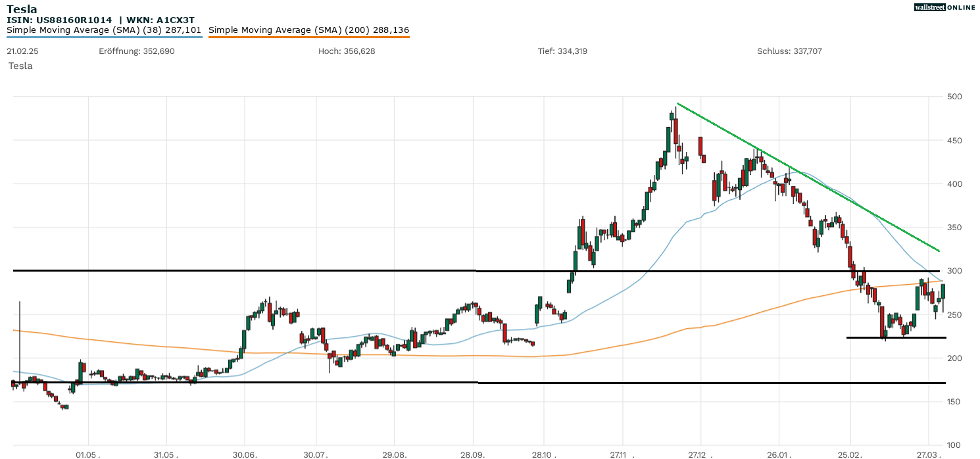
Task: Click the 28.10. x-axis date label
Action: coord(545,454)
